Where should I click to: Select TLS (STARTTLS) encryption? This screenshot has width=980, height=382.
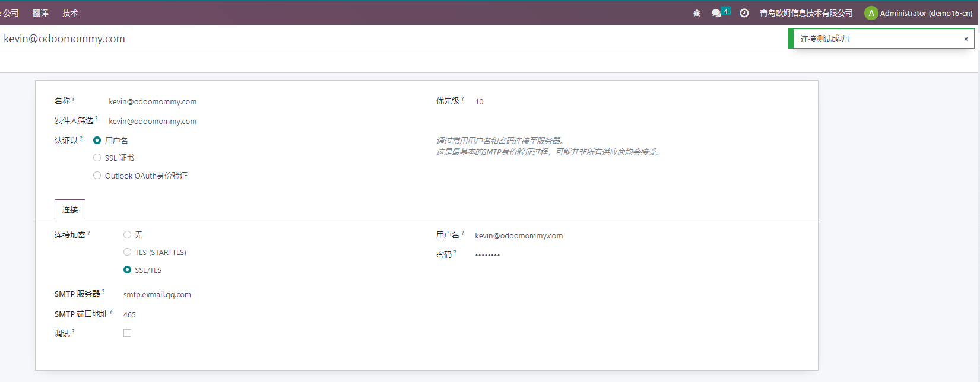127,252
